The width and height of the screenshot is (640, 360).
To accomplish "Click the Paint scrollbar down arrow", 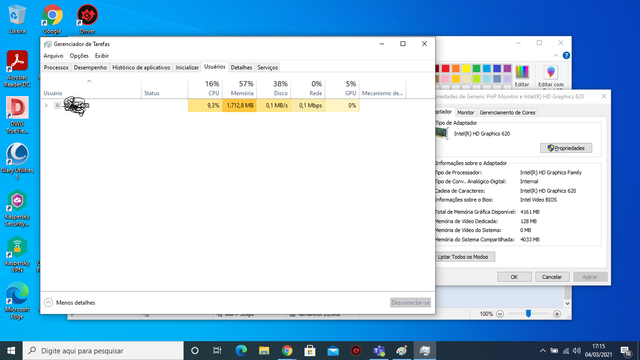I will (567, 304).
